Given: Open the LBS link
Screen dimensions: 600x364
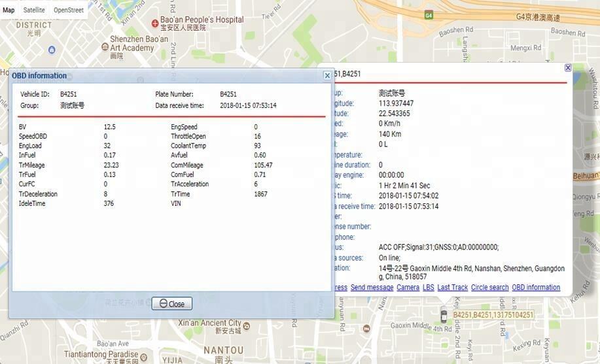Looking at the screenshot, I should 428,288.
